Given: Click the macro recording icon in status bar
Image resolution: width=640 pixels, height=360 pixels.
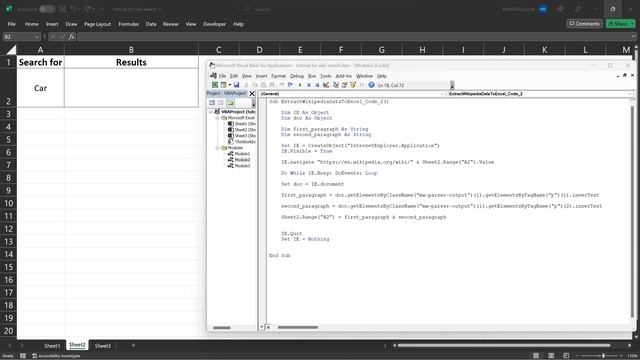Looking at the screenshot, I should (23, 356).
